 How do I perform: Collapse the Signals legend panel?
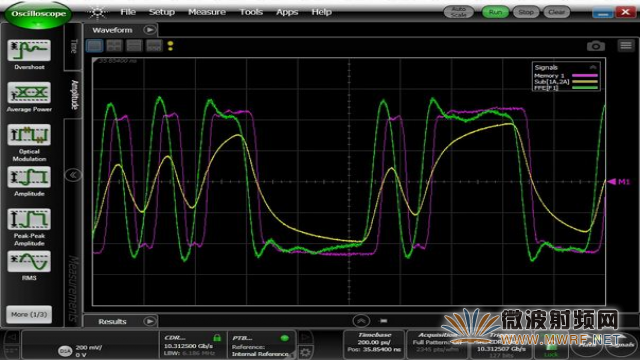[x=593, y=67]
